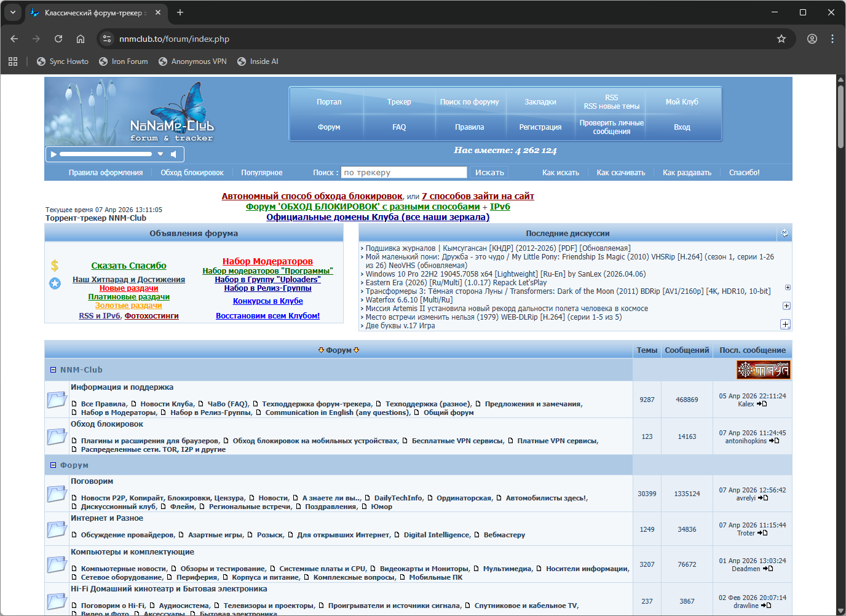Refresh the Последние дискуссии panel
The image size is (846, 616).
(785, 233)
